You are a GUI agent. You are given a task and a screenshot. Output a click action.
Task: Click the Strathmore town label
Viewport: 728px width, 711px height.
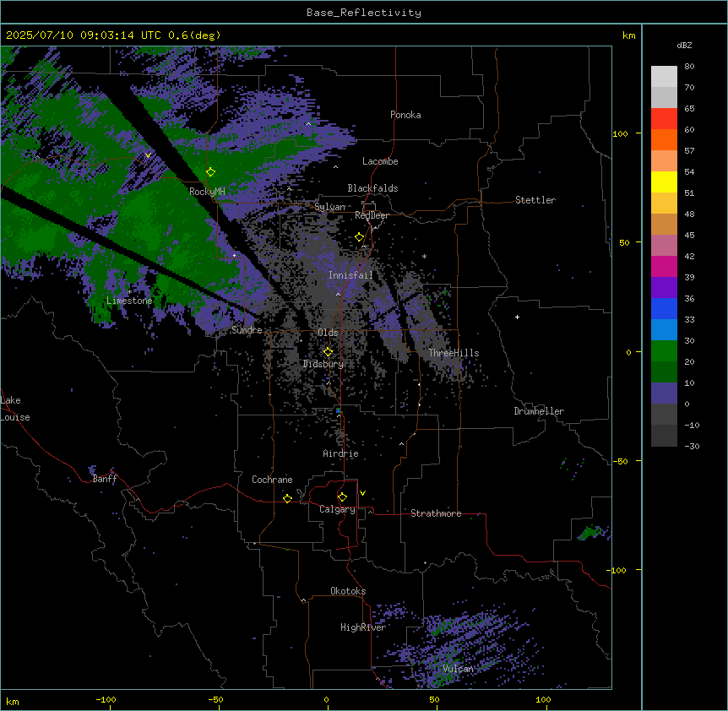436,513
